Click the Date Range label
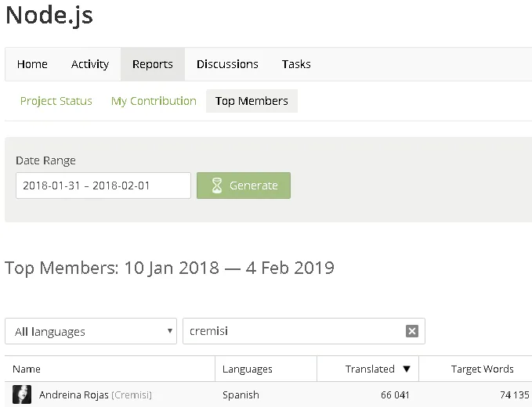The height and width of the screenshot is (407, 532). (x=45, y=160)
